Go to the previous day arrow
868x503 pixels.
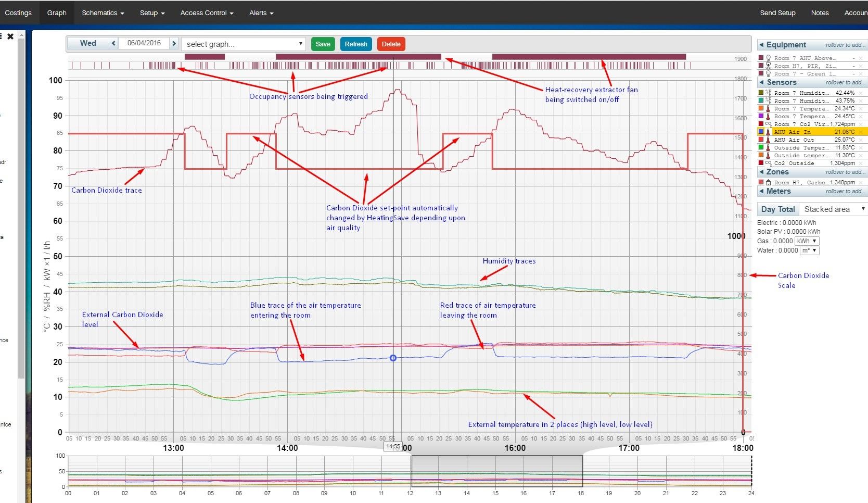[x=113, y=43]
